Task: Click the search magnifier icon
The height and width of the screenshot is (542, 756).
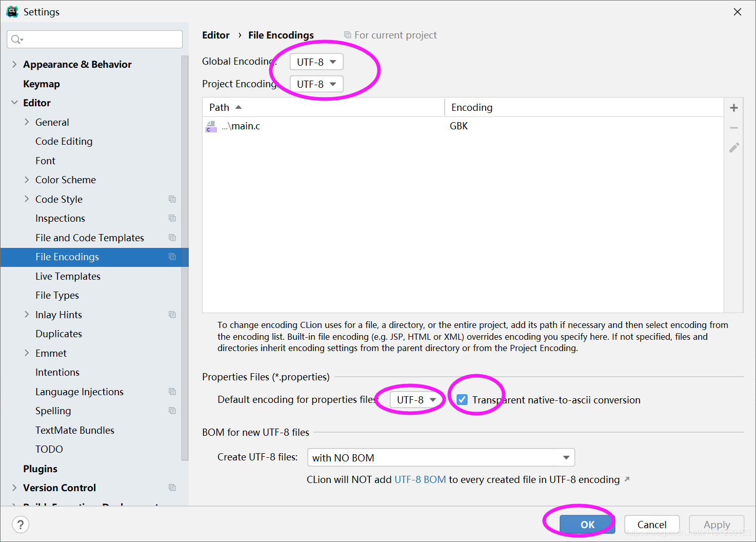Action: 17,40
